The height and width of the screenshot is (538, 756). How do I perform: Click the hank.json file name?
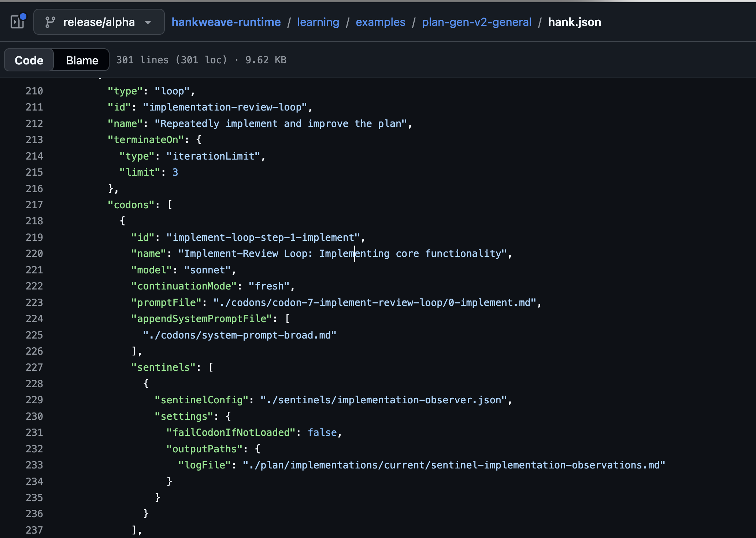pos(574,22)
